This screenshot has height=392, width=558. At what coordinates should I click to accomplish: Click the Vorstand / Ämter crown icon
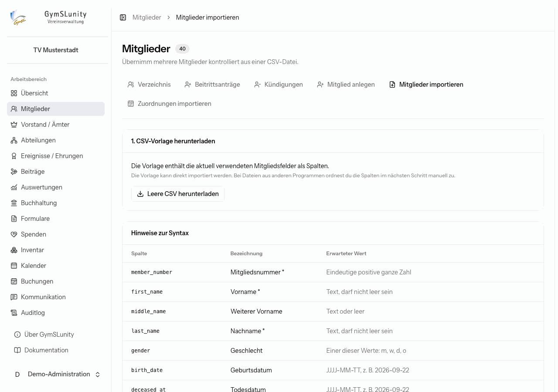14,125
